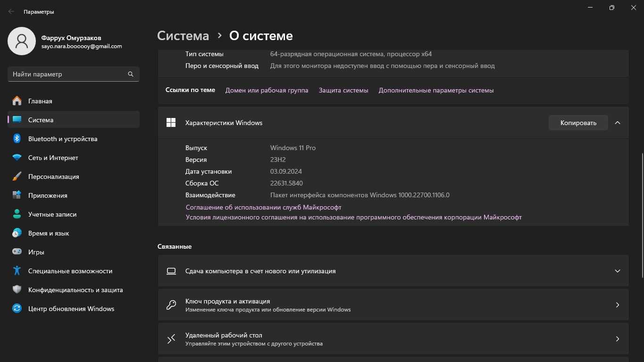Click the laptop icon beside Сдача компьютера

click(x=171, y=271)
